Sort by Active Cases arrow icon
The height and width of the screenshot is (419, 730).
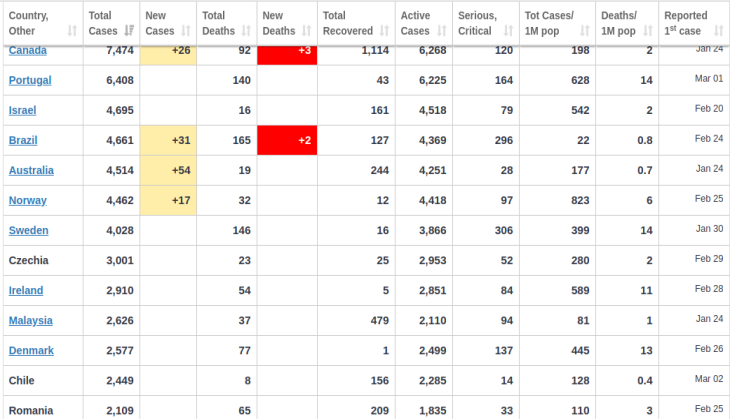tap(441, 31)
